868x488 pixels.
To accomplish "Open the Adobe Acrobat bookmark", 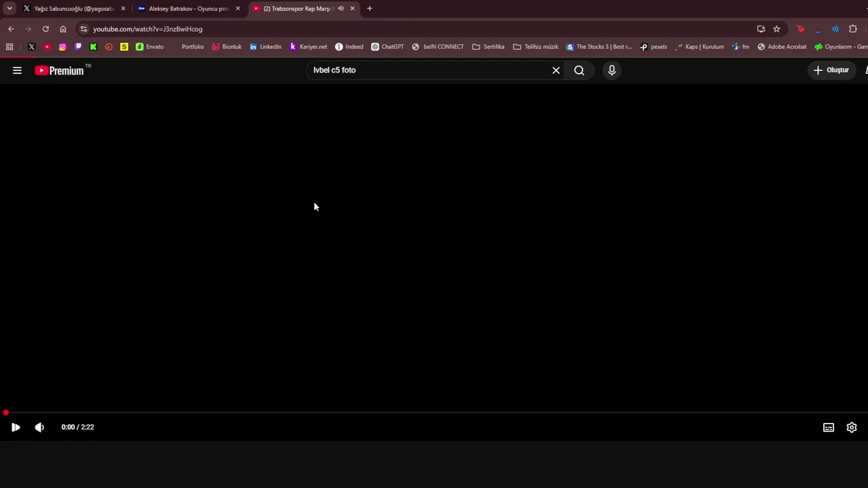I will pos(782,47).
